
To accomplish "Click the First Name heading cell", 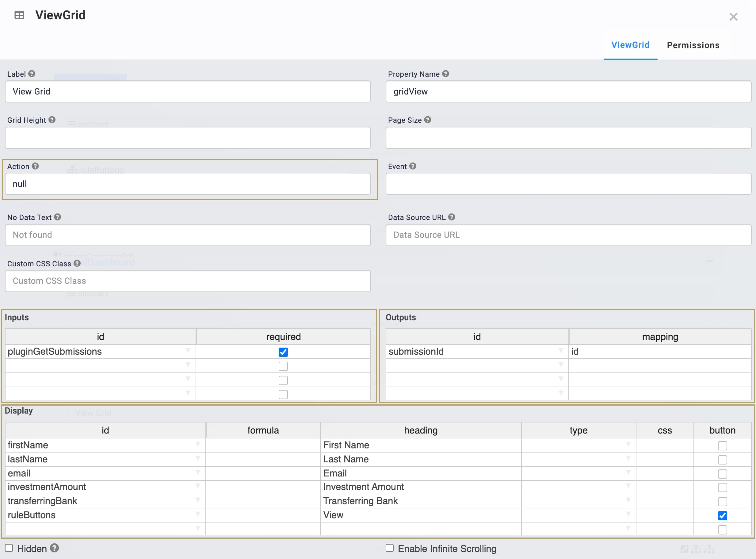I will coord(421,445).
